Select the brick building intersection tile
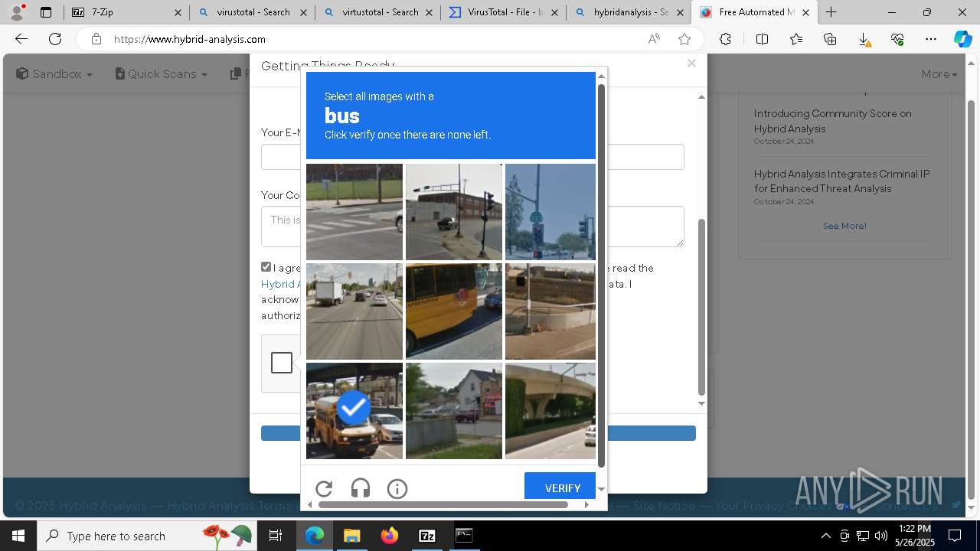Screen dimensions: 980x551 pos(454,212)
